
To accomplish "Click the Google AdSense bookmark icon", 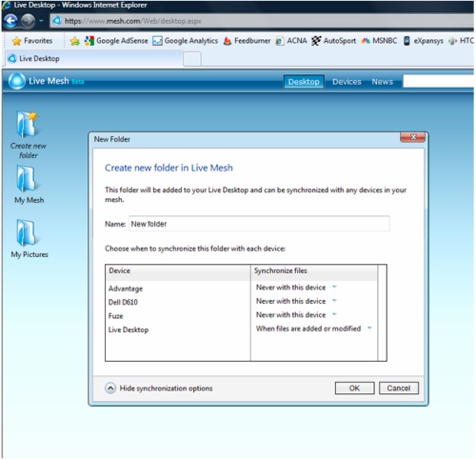I will (89, 41).
